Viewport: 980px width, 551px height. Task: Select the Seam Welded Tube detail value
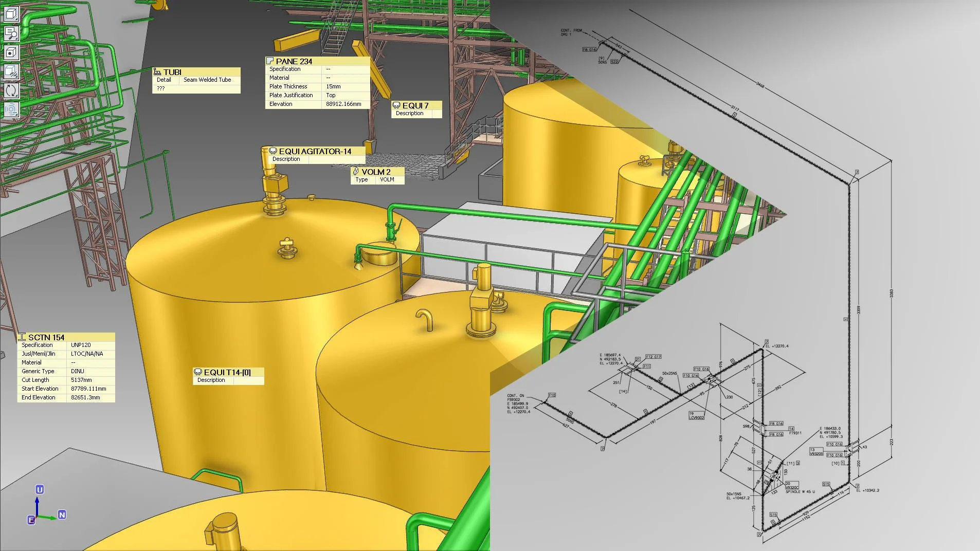208,80
